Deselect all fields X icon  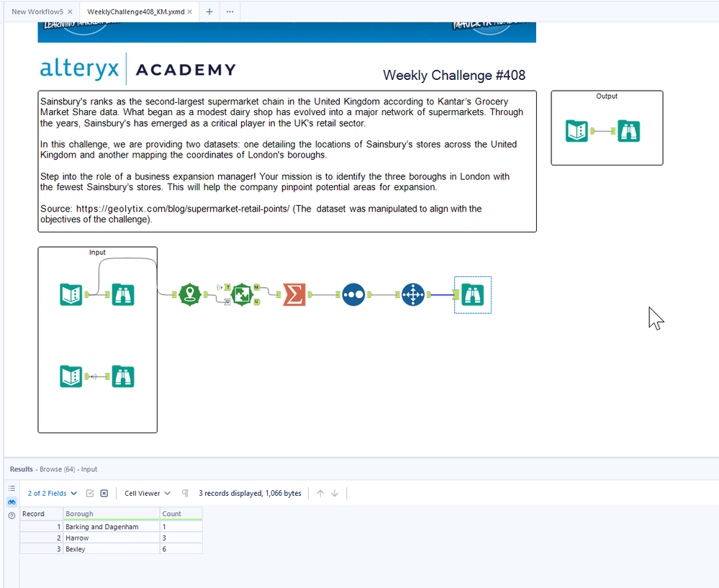click(x=104, y=493)
